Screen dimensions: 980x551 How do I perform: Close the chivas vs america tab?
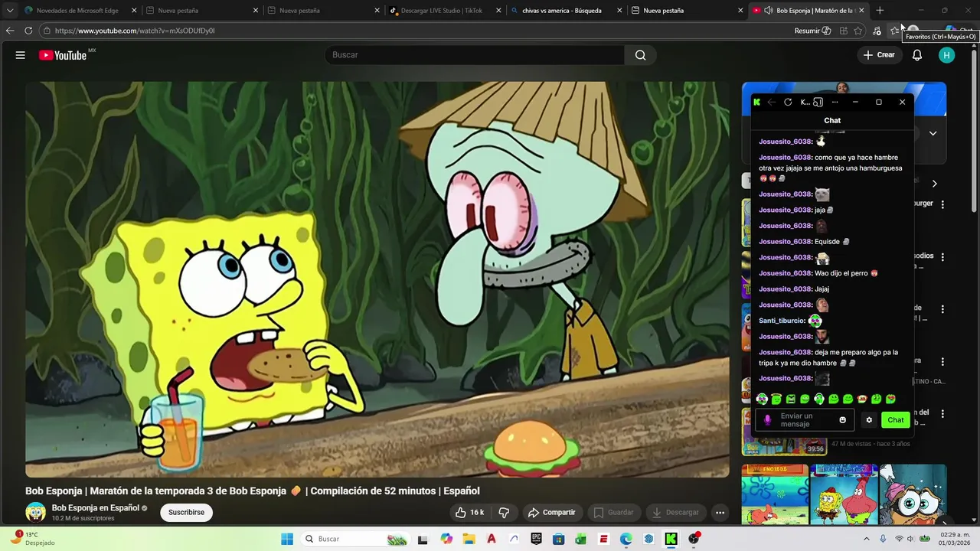click(620, 11)
